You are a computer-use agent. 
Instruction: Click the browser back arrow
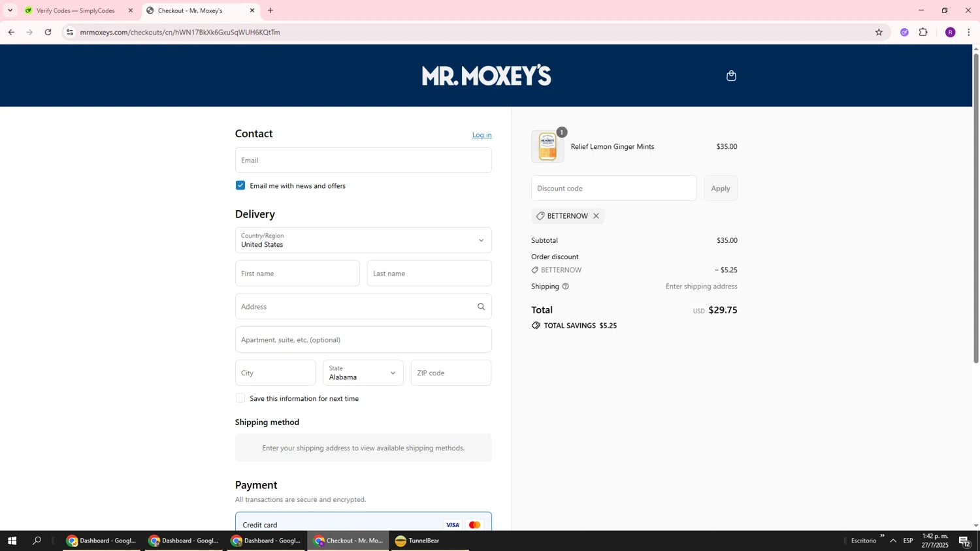tap(11, 32)
